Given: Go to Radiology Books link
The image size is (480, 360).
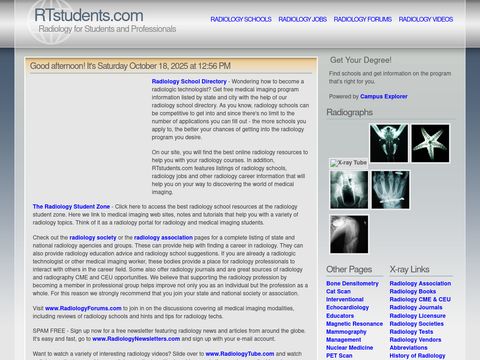Looking at the screenshot, I should 413,291.
